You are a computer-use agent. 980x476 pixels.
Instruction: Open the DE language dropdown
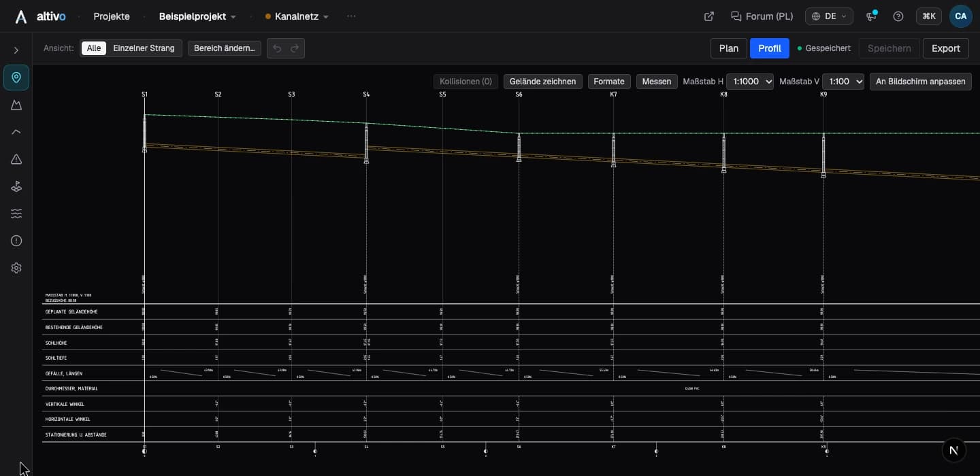click(x=829, y=16)
